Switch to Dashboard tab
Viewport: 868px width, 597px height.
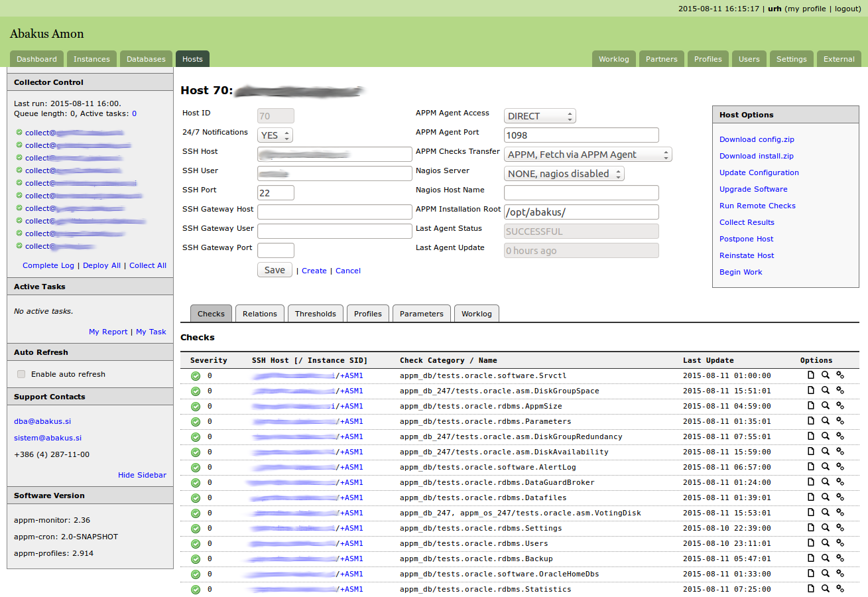coord(37,59)
